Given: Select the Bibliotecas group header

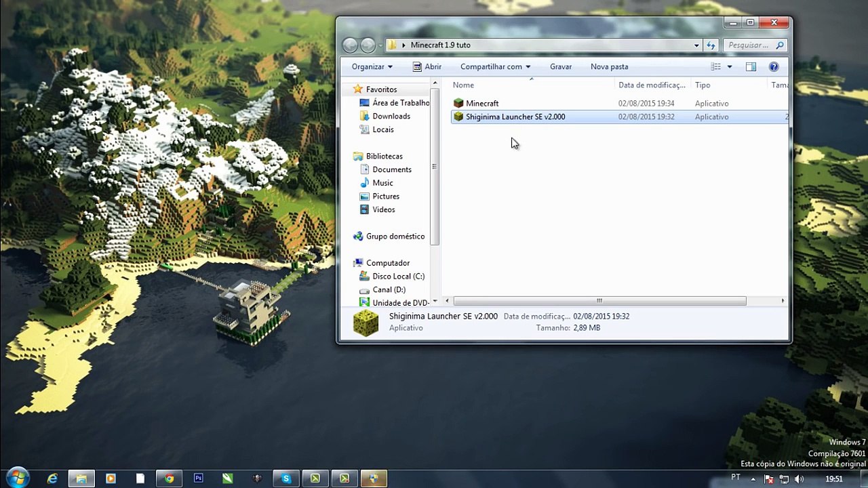Looking at the screenshot, I should 384,156.
